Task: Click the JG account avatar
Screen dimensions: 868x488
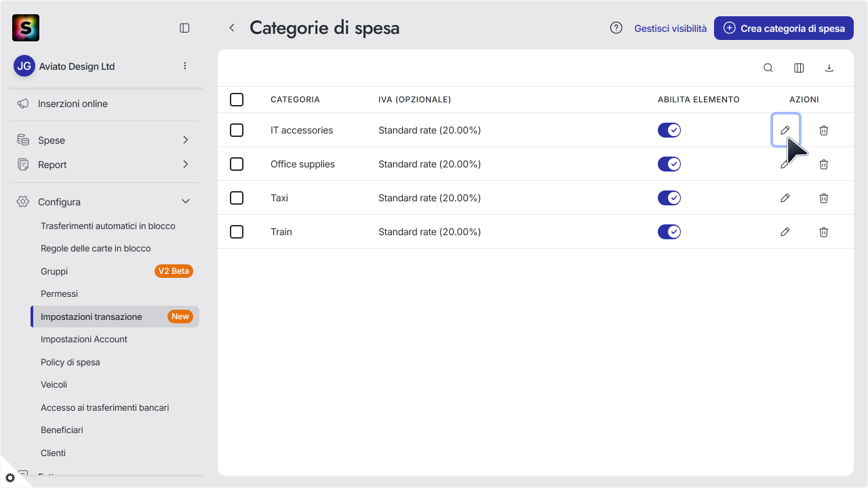Action: [x=24, y=66]
